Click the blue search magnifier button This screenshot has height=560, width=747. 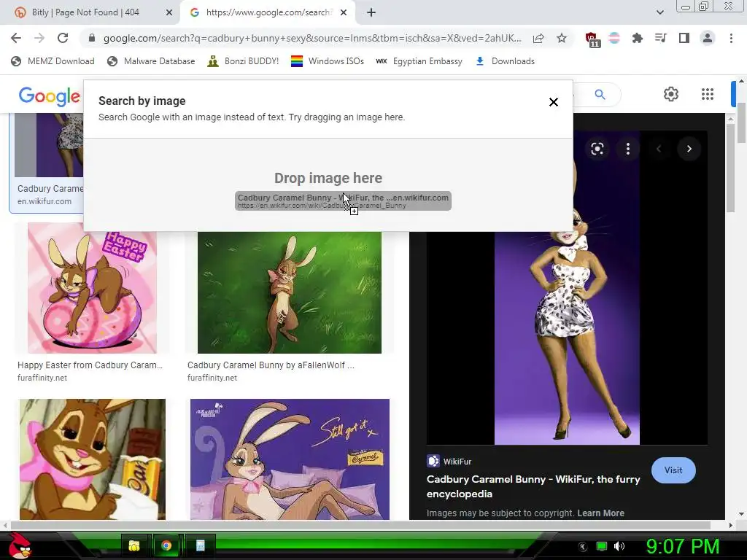click(600, 94)
